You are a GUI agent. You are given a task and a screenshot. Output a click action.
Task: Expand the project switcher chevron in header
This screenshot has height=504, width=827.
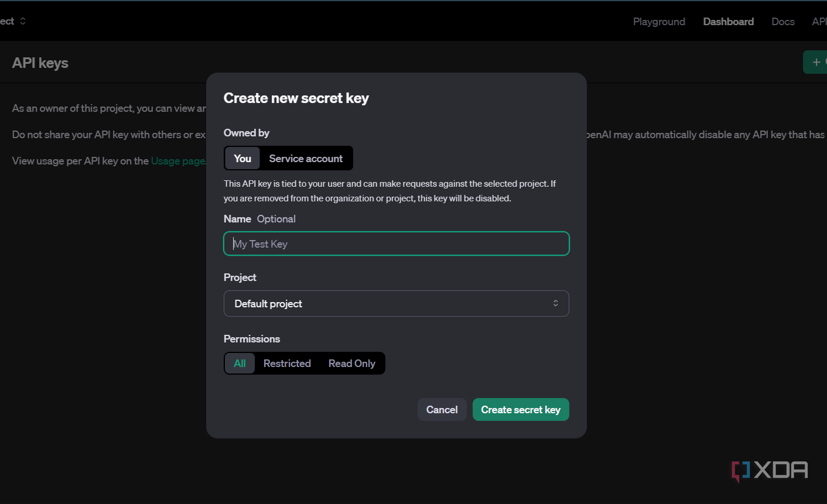23,21
